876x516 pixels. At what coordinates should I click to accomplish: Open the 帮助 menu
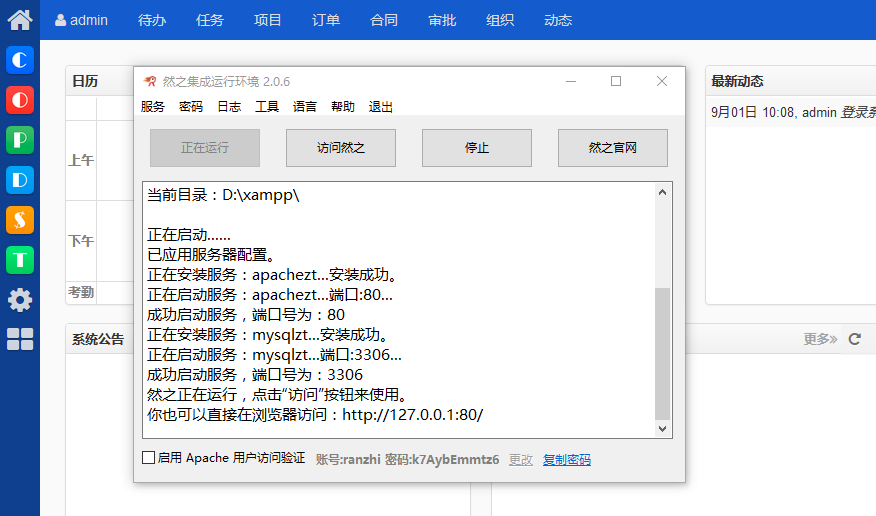[342, 106]
